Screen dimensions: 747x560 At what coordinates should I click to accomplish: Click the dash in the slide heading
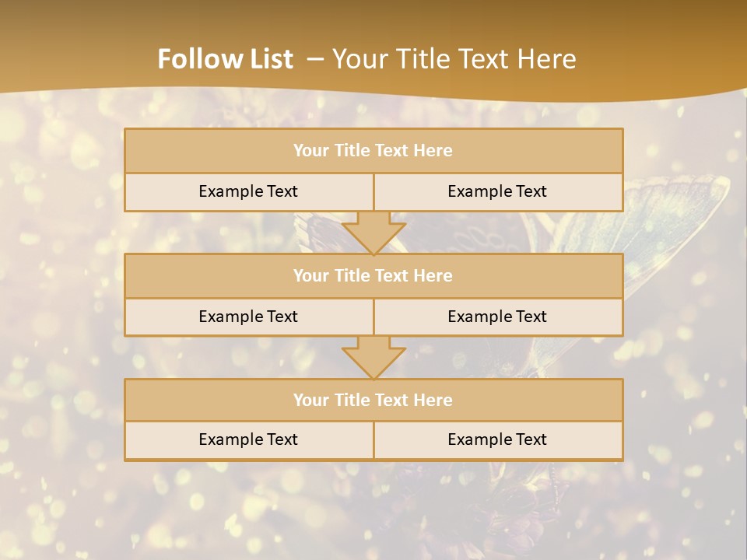pyautogui.click(x=315, y=59)
